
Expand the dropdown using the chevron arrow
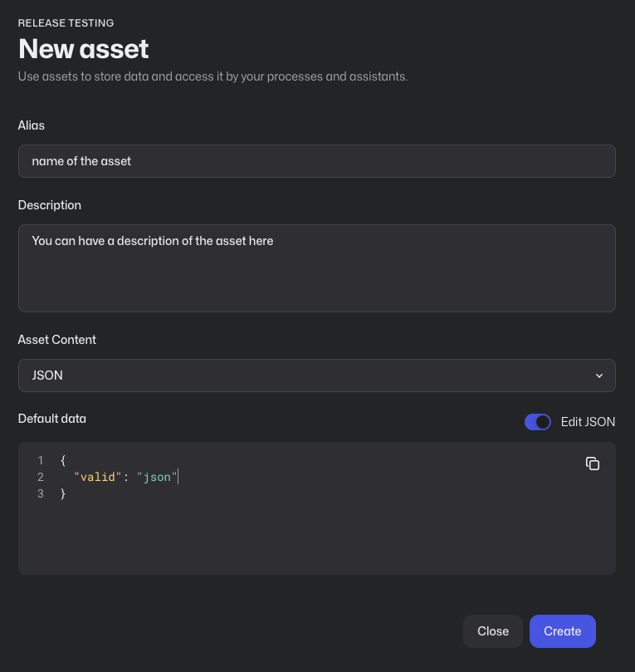pos(599,375)
